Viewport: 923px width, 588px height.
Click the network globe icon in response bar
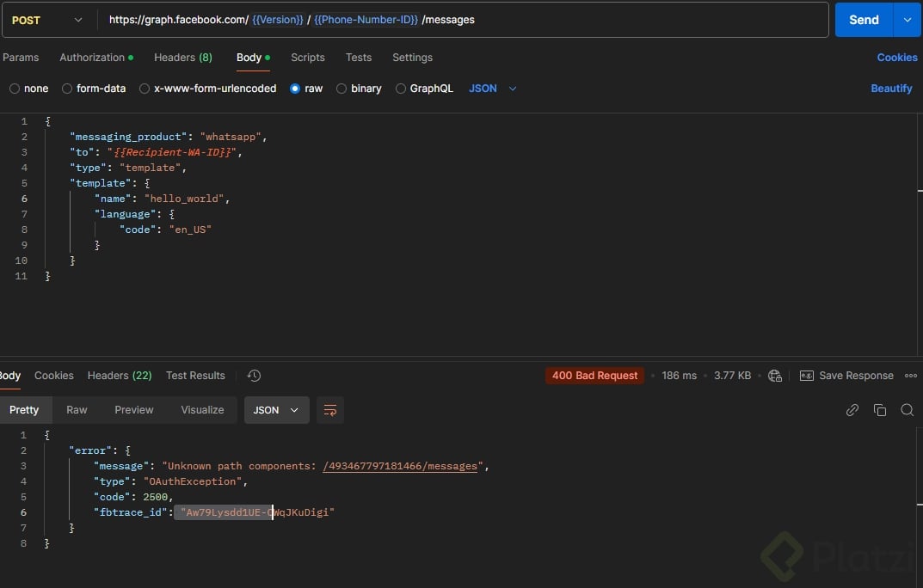[775, 376]
